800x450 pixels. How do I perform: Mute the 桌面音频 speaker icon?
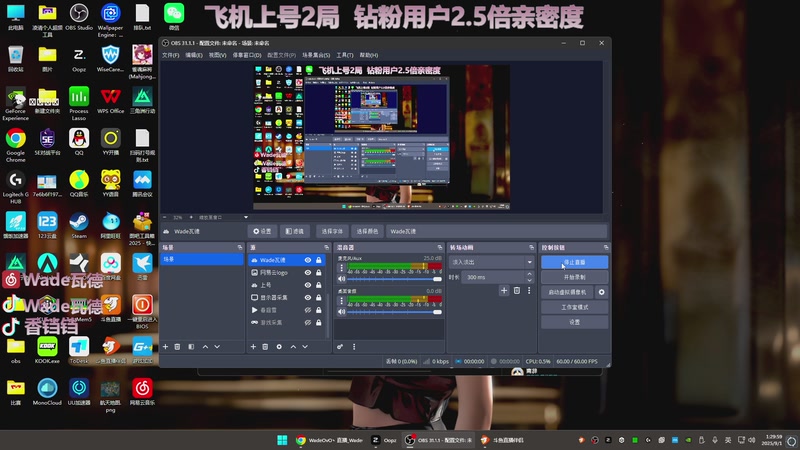(x=341, y=312)
